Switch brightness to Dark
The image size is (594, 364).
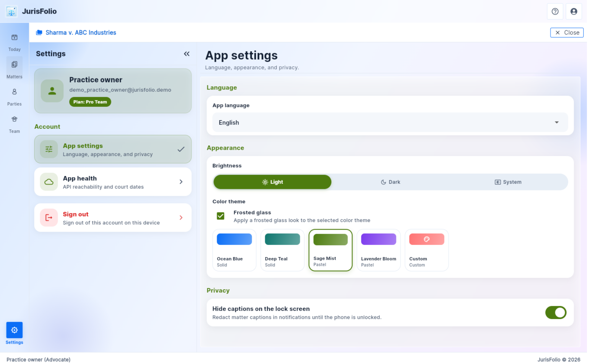click(x=390, y=182)
